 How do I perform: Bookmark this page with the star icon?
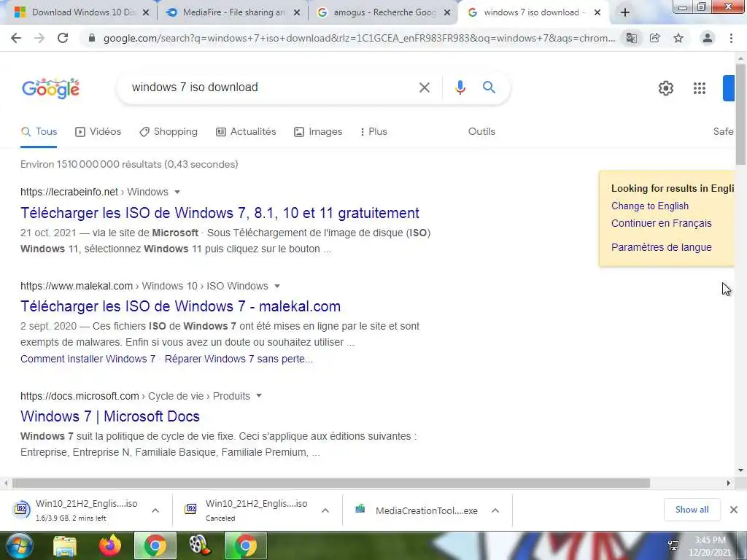[678, 38]
